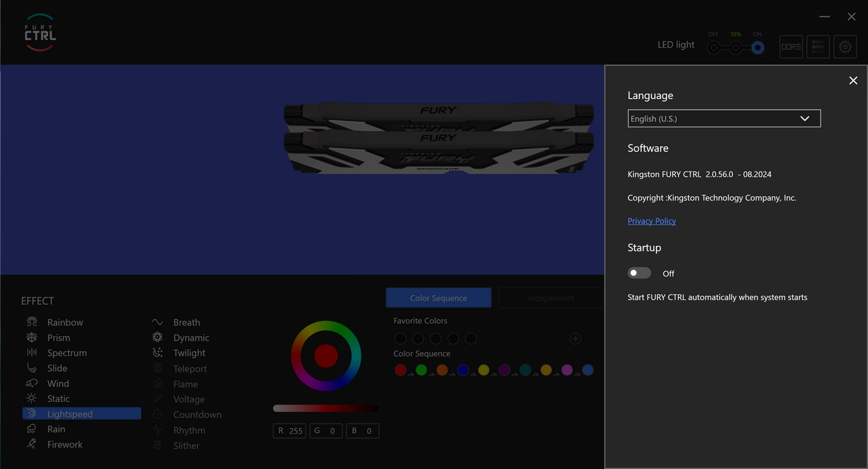The image size is (868, 469).
Task: Click the B value field
Action: [x=362, y=430]
